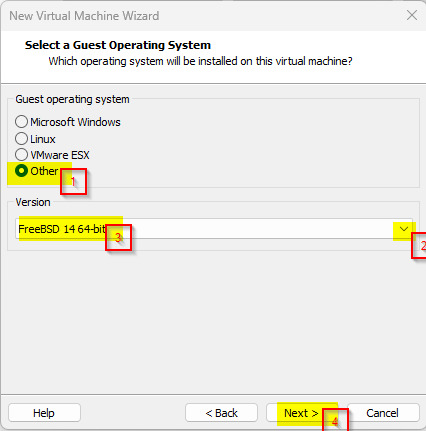Select the Microsoft Windows radio circle
This screenshot has width=426, height=431.
tap(21, 122)
